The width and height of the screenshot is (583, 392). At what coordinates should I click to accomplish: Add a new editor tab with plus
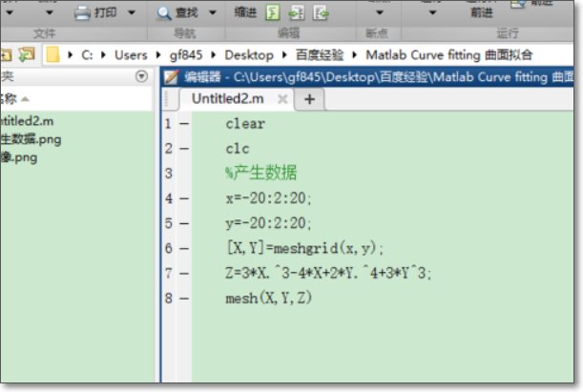click(309, 99)
